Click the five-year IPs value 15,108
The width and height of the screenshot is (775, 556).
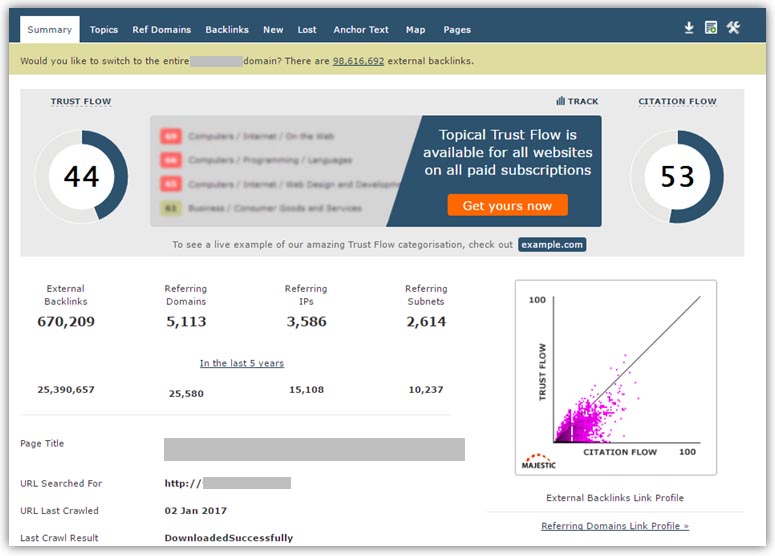pos(306,389)
